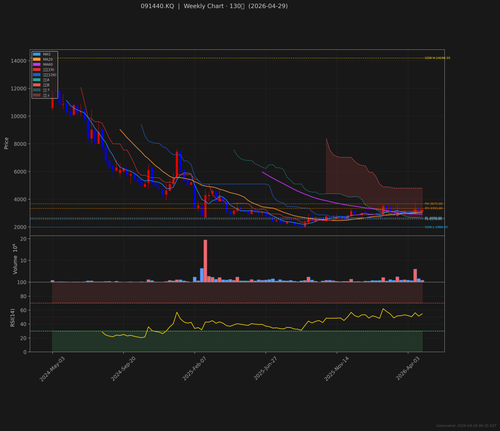Click the RSI axis tick 40
This screenshot has height=431, width=500.
[x=23, y=324]
